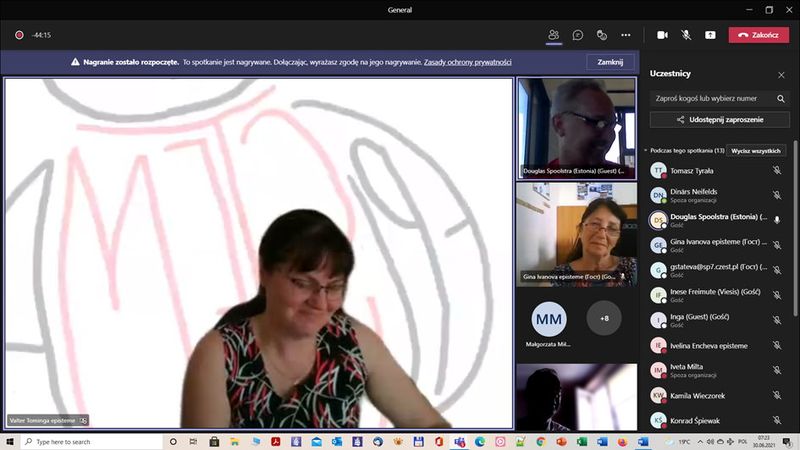
Task: Toggle the camera on or off
Action: click(x=662, y=35)
